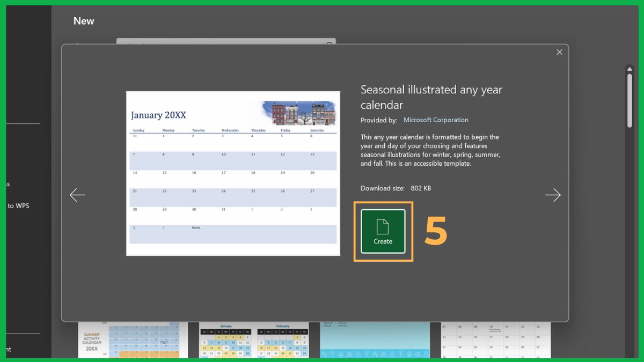The width and height of the screenshot is (644, 362).
Task: Click the left arrow to view the previous template
Action: pyautogui.click(x=77, y=195)
